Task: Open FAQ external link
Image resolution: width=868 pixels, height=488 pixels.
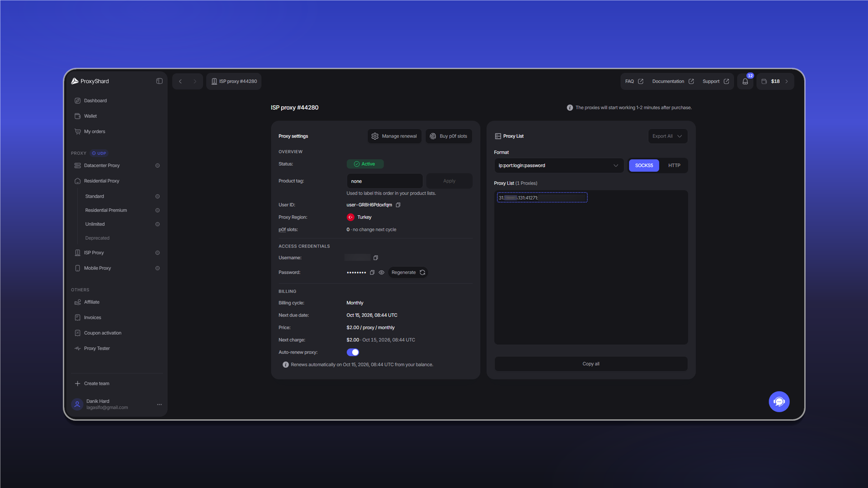Action: (x=634, y=81)
